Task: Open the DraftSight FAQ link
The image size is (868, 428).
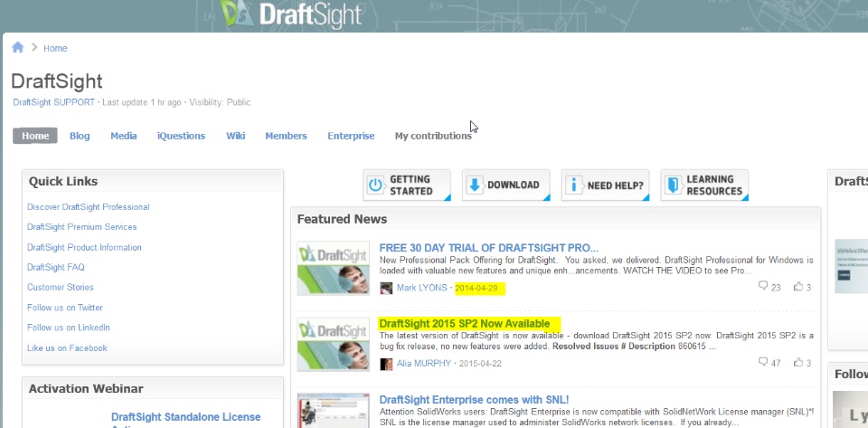Action: click(x=56, y=268)
